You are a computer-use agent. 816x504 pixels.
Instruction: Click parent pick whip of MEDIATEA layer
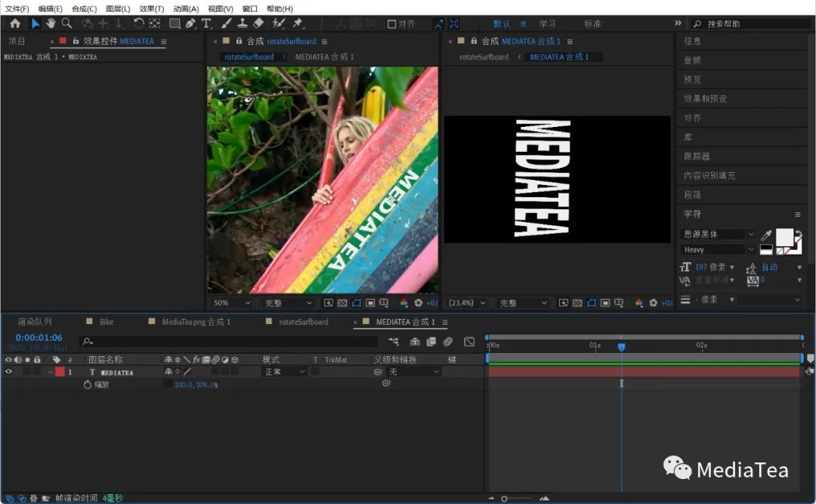[379, 372]
